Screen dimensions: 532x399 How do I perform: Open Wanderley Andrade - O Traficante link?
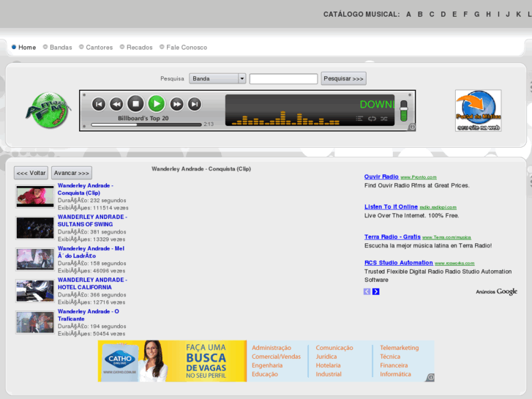click(x=89, y=315)
